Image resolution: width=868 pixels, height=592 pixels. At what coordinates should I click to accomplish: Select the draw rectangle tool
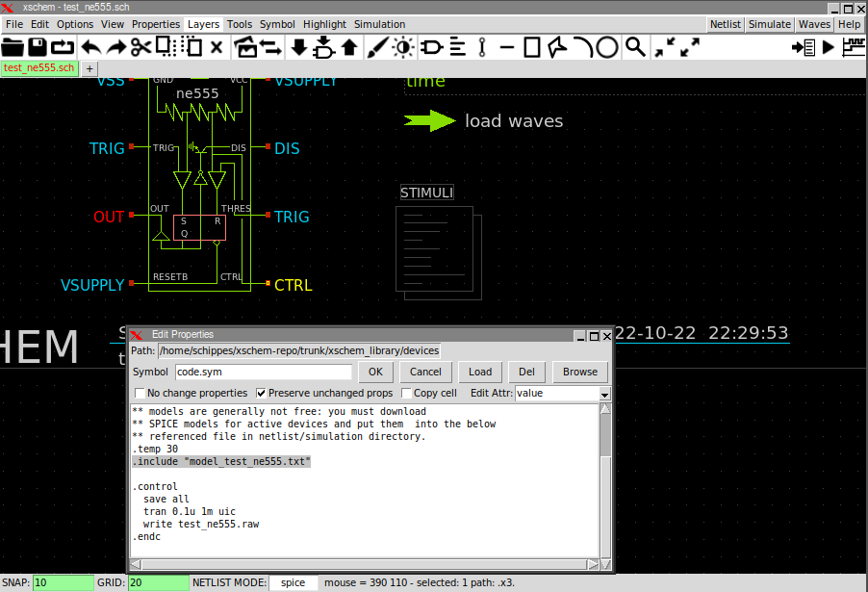pos(532,46)
